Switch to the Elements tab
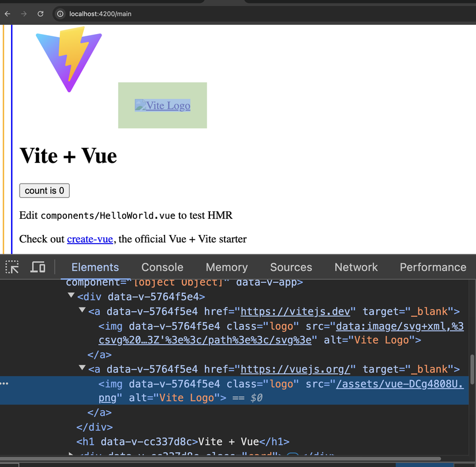This screenshot has height=467, width=476. point(95,267)
